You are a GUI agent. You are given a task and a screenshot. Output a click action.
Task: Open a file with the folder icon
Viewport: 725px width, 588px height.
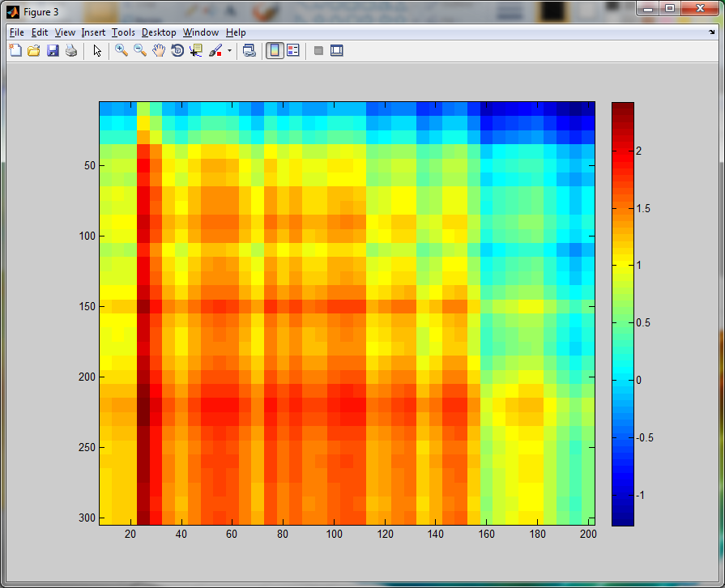pos(34,50)
